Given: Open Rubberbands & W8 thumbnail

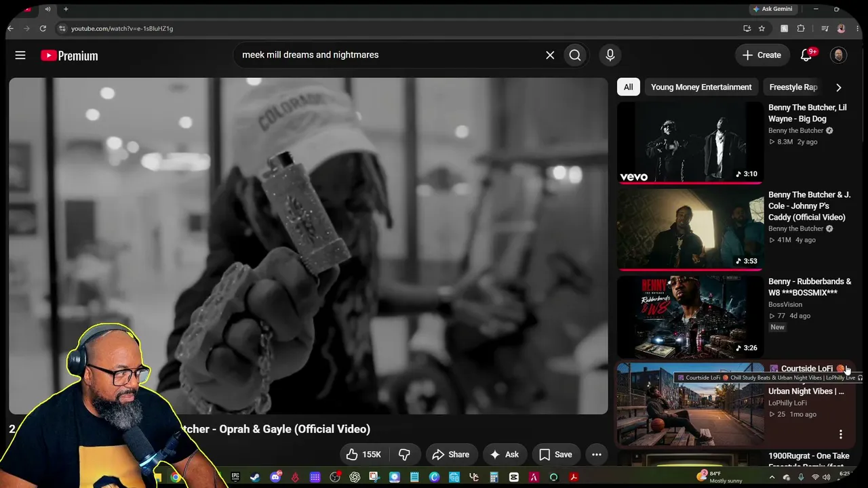Looking at the screenshot, I should click(x=690, y=317).
